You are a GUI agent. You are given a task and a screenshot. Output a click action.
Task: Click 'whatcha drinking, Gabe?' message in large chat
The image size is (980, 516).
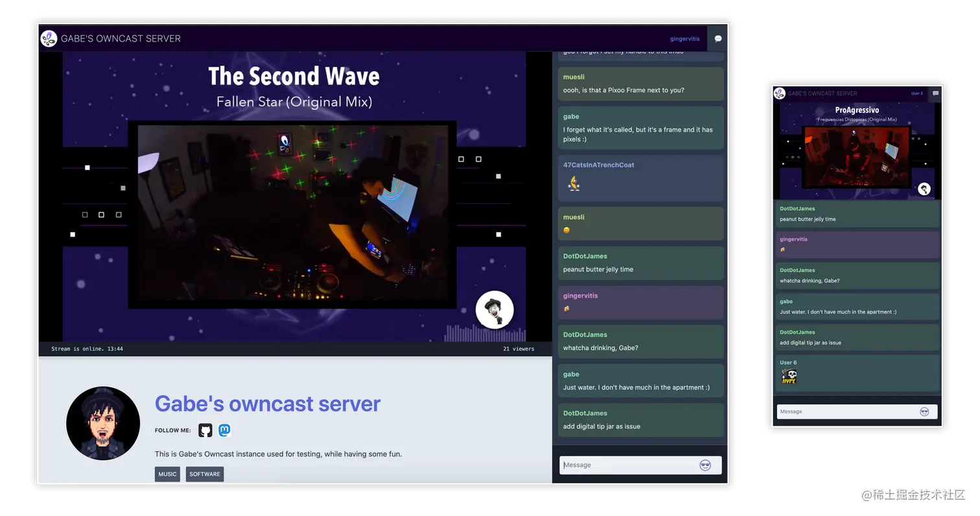(x=640, y=342)
